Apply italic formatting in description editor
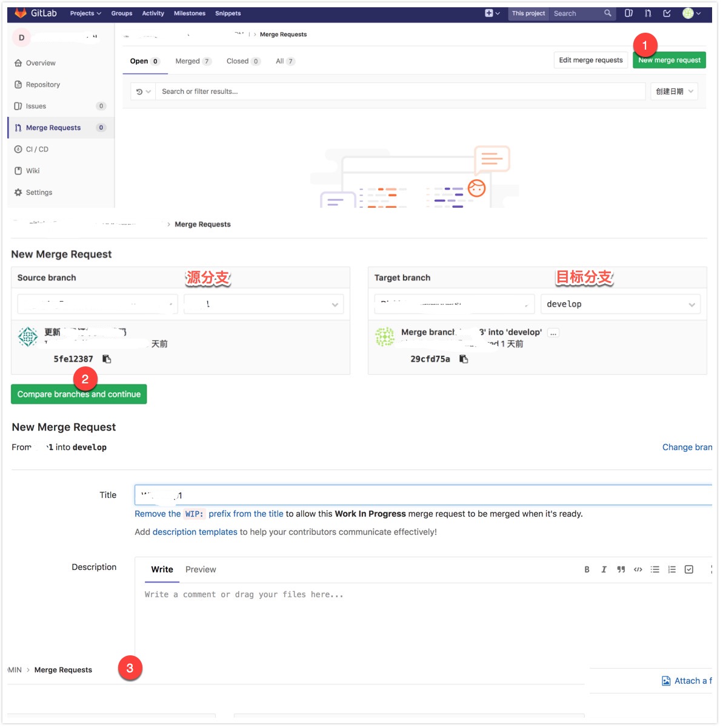 (x=604, y=569)
